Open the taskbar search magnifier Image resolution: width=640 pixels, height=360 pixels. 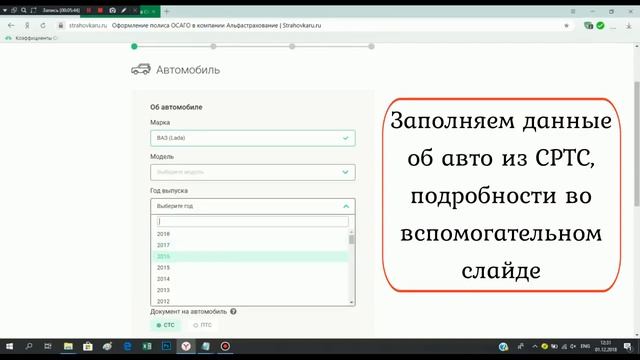click(x=29, y=347)
